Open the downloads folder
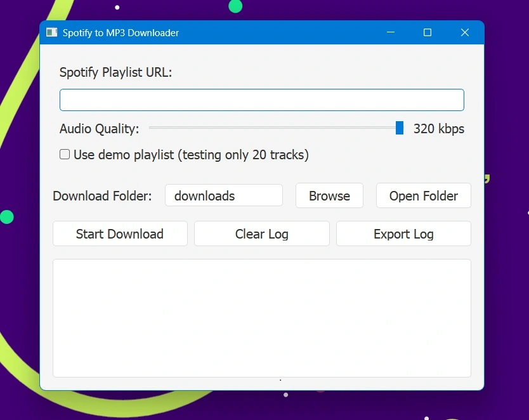This screenshot has height=420, width=529. [x=423, y=195]
